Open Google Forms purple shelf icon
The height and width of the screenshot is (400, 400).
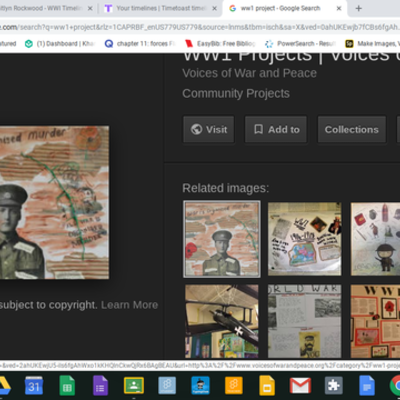100,386
